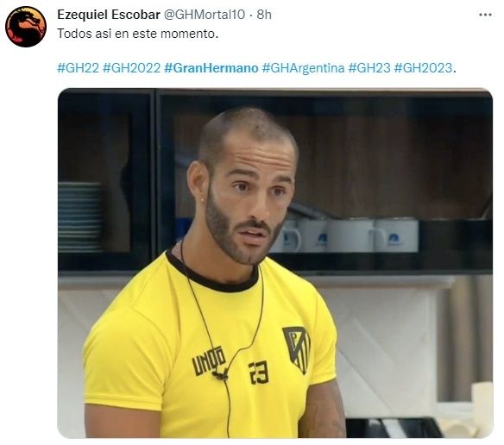Image resolution: width=504 pixels, height=445 pixels.
Task: Click the Mortal Kombat dragon avatar
Action: pos(26,27)
